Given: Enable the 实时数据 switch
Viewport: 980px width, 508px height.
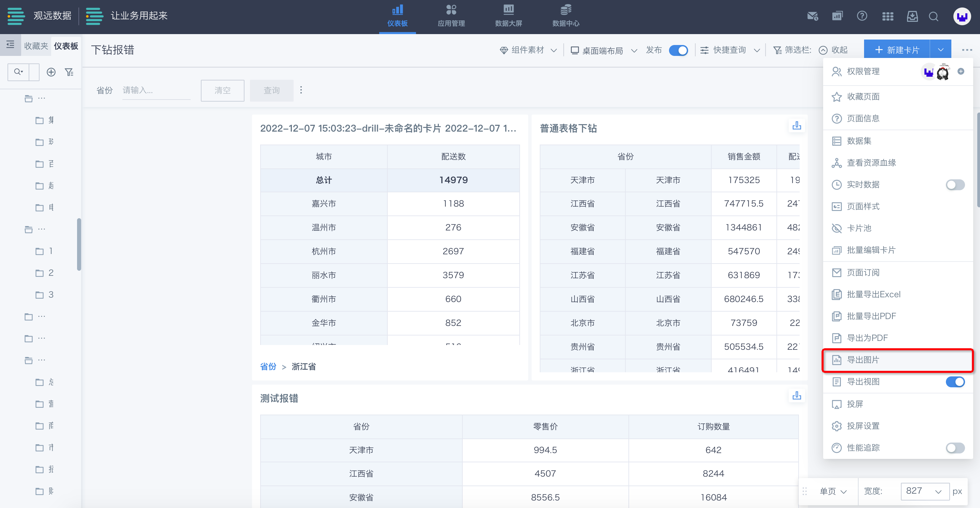Looking at the screenshot, I should click(x=955, y=185).
